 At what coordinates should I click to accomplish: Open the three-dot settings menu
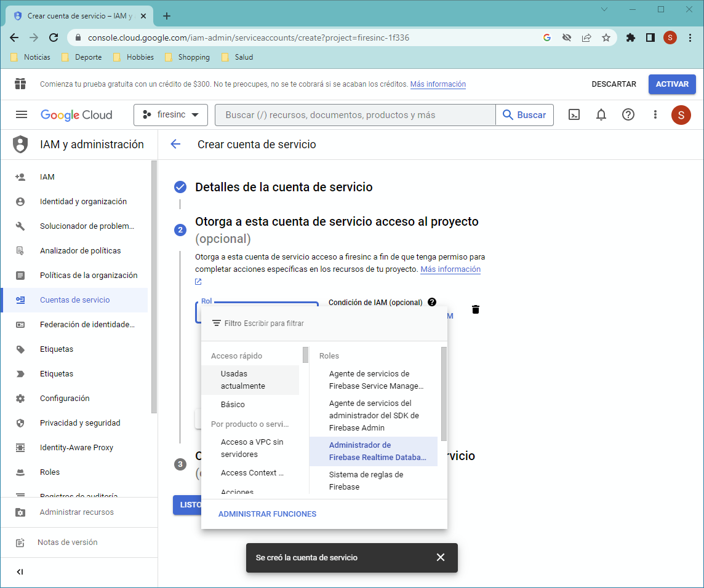pyautogui.click(x=655, y=115)
